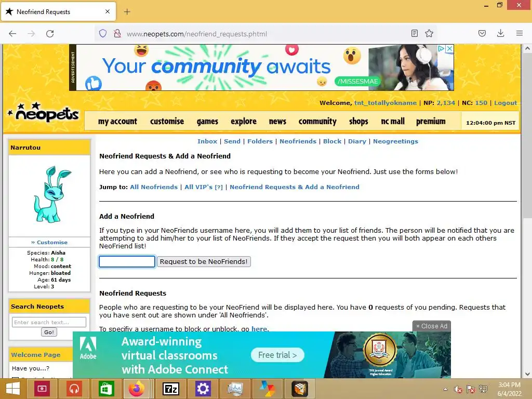Open the news menu

[x=277, y=121]
